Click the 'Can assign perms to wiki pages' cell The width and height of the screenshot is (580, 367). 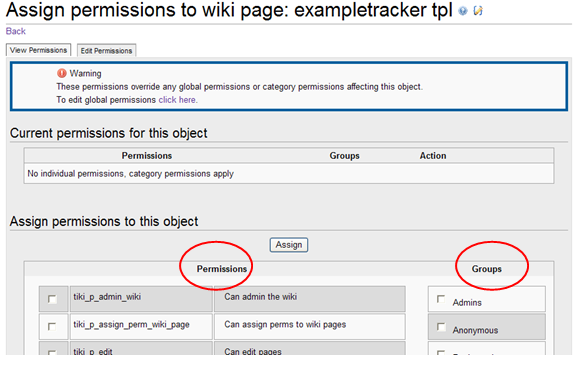310,326
